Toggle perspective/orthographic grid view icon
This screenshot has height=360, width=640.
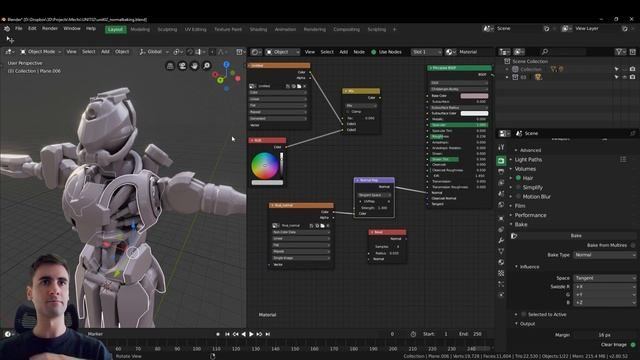click(x=170, y=66)
